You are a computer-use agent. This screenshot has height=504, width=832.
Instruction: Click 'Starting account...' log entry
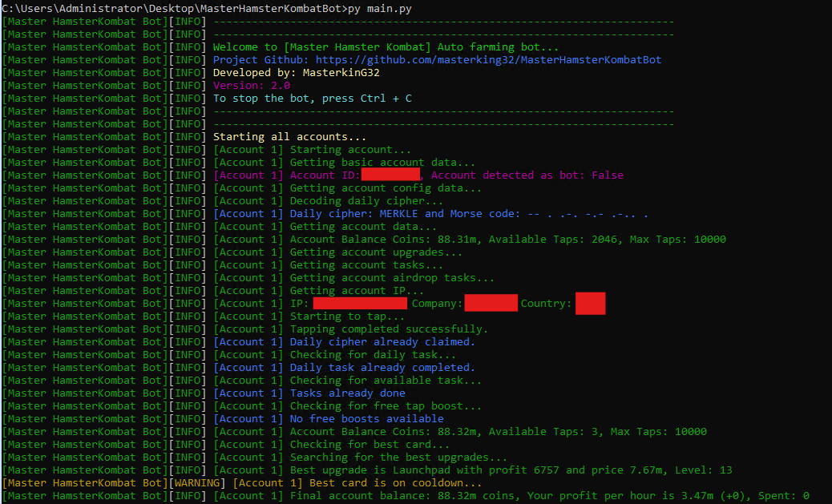coord(350,150)
